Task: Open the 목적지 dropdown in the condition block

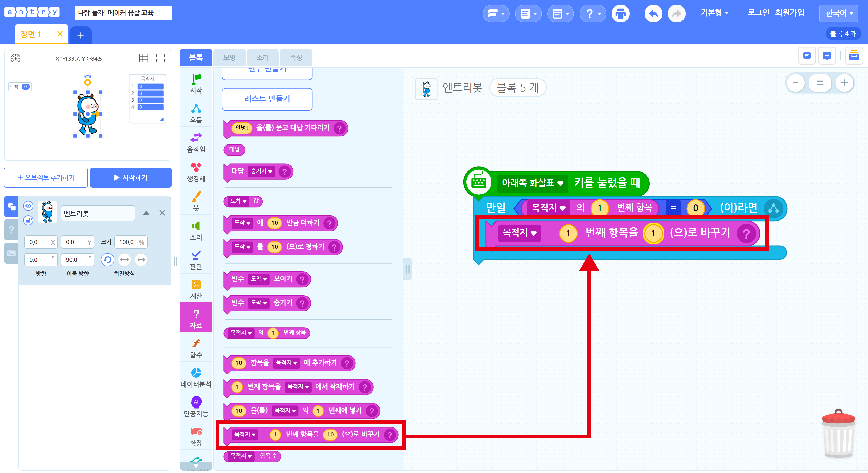Action: (x=548, y=208)
